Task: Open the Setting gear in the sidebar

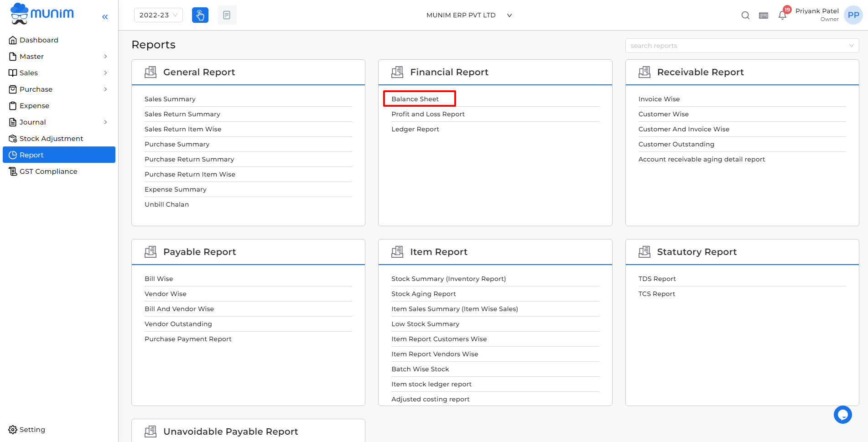Action: 27,430
